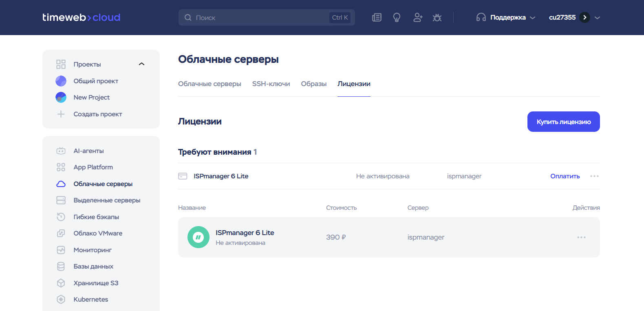
Task: Open Базы данных in sidebar
Action: coord(93,267)
